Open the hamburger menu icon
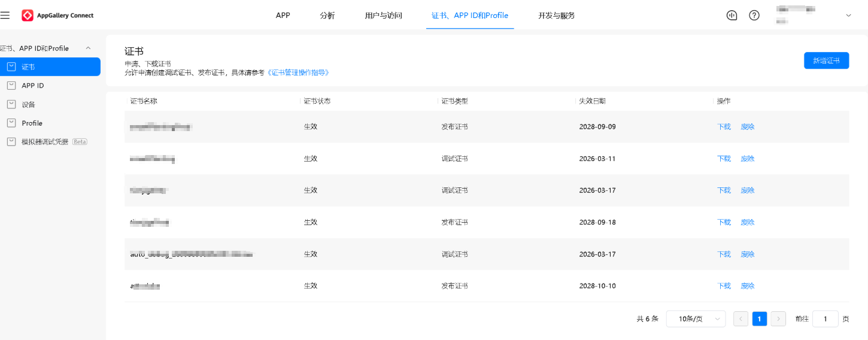The image size is (868, 340). [x=5, y=16]
